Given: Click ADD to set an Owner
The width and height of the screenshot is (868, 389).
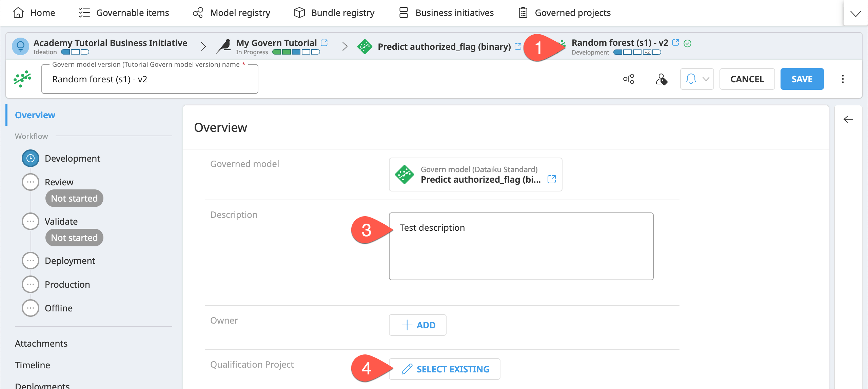Looking at the screenshot, I should (417, 325).
